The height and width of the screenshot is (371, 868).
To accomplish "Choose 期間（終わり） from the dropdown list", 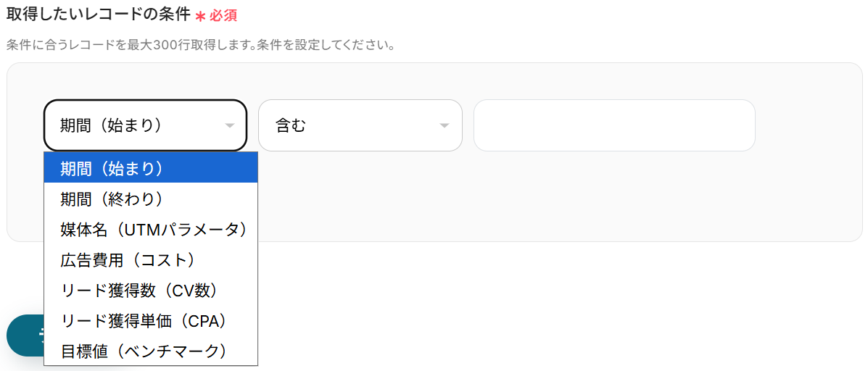I will [x=151, y=199].
